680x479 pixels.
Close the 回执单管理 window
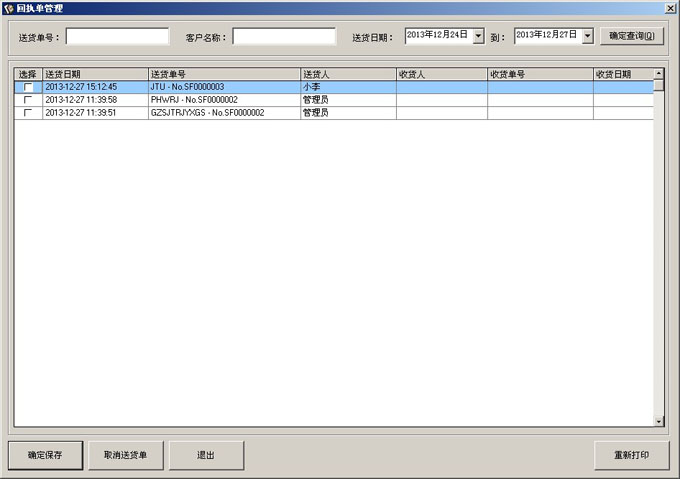[x=670, y=7]
